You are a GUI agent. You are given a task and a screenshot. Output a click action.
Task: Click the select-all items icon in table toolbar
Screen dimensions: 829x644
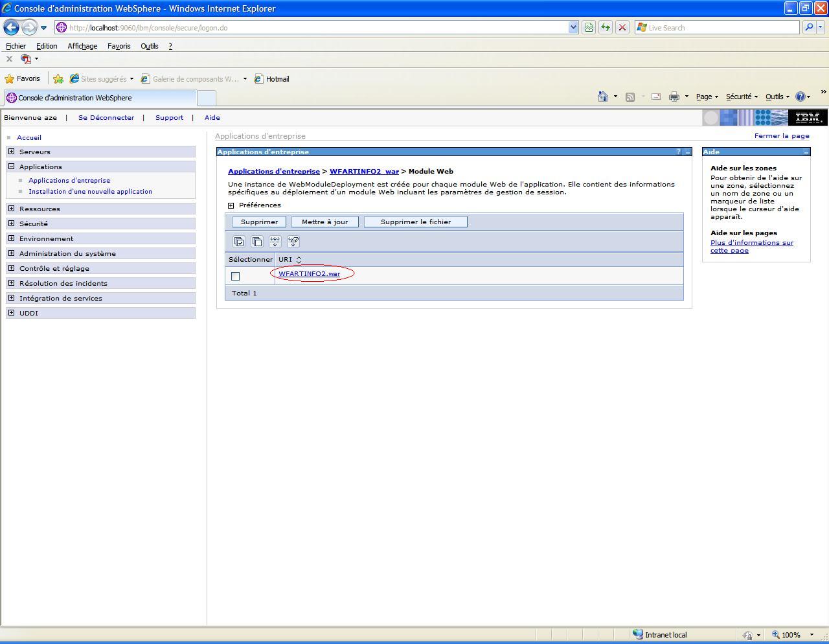(x=239, y=242)
